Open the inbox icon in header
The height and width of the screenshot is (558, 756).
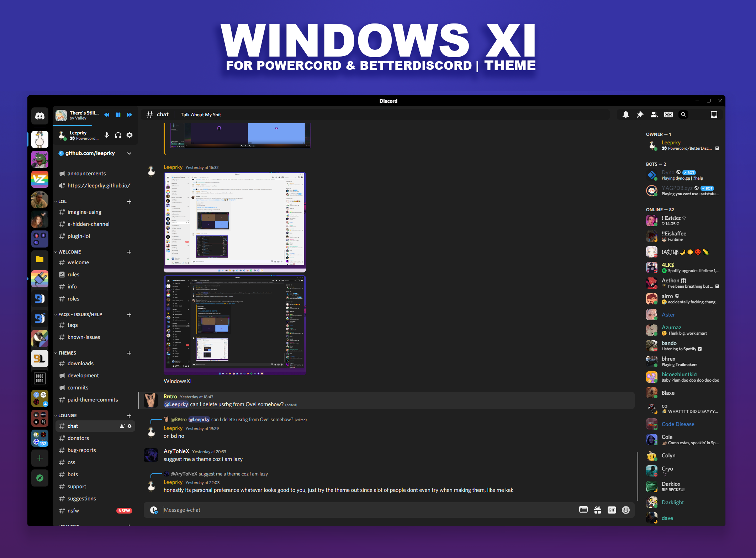tap(714, 115)
